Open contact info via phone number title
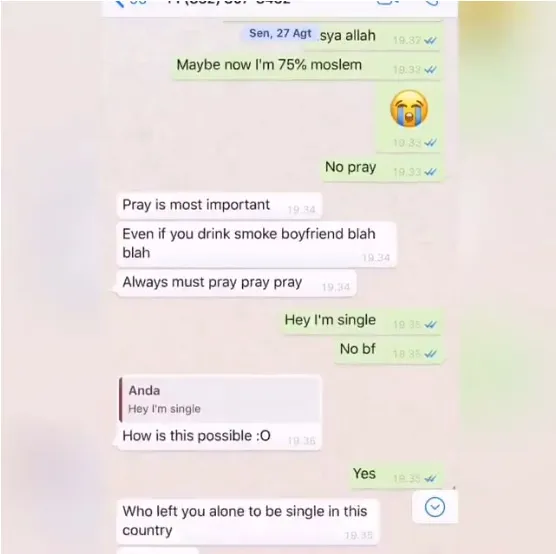Image resolution: width=556 pixels, height=554 pixels. (x=229, y=3)
